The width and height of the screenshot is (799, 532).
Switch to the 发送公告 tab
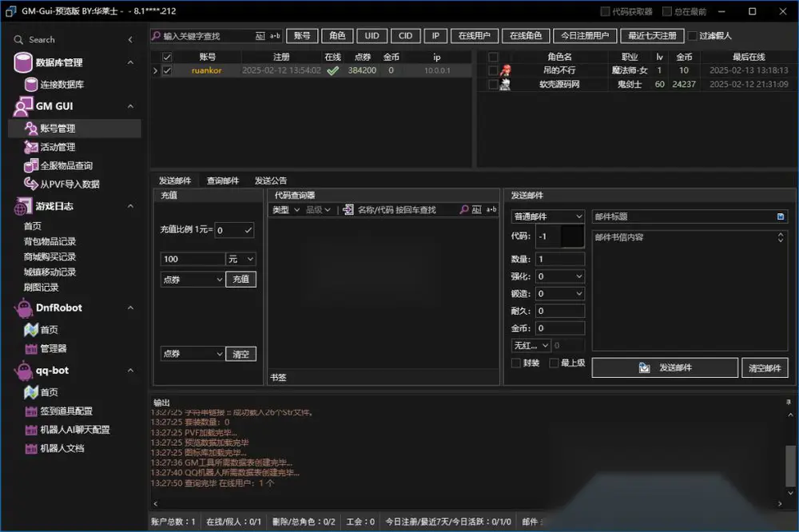pyautogui.click(x=271, y=181)
